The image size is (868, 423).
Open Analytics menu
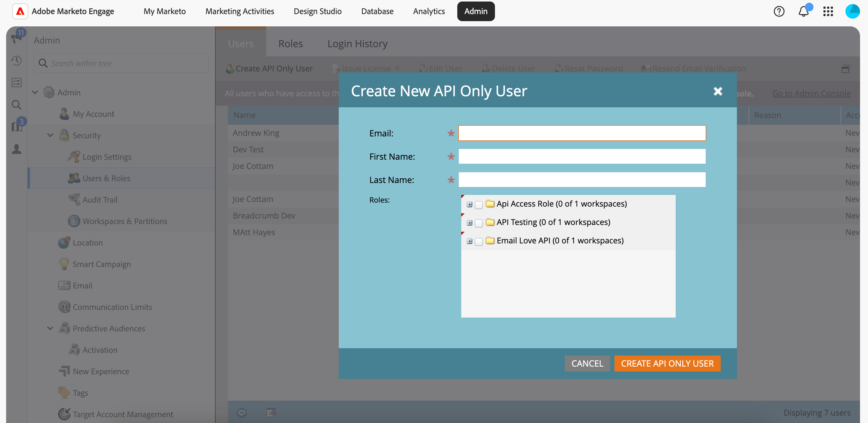click(x=428, y=11)
